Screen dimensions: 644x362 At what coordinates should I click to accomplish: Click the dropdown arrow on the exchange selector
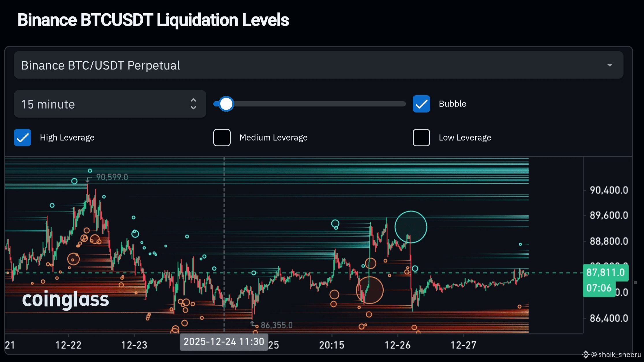pos(609,65)
